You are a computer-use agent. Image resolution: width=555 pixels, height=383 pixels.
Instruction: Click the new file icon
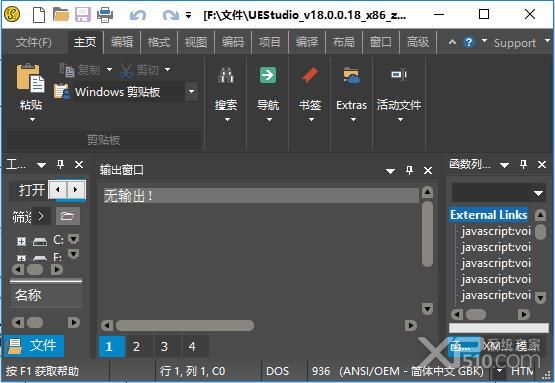39,15
